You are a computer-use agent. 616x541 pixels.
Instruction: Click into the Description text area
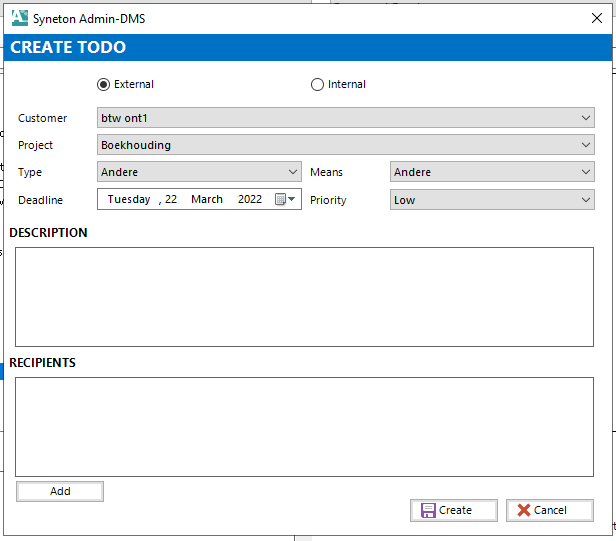304,297
